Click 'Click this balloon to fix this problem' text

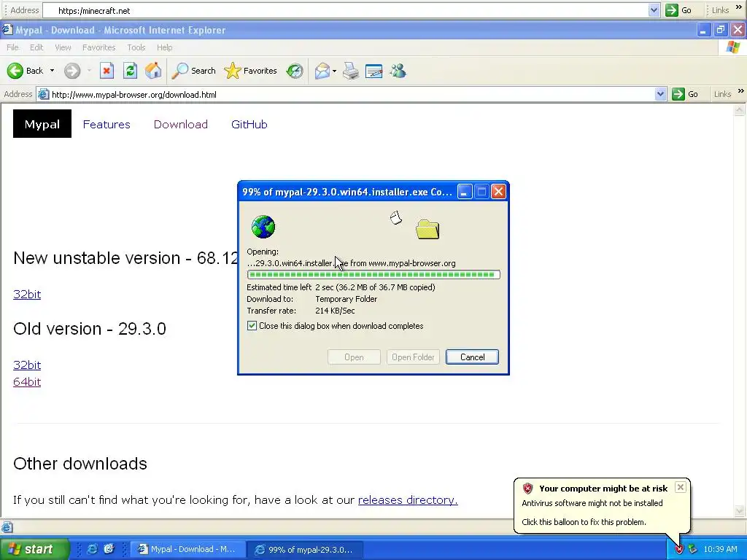584,522
